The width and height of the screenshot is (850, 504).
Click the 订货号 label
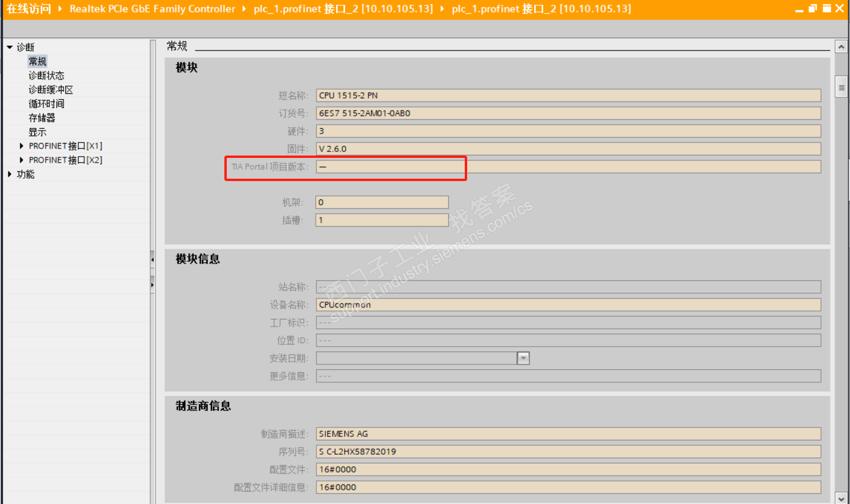293,113
